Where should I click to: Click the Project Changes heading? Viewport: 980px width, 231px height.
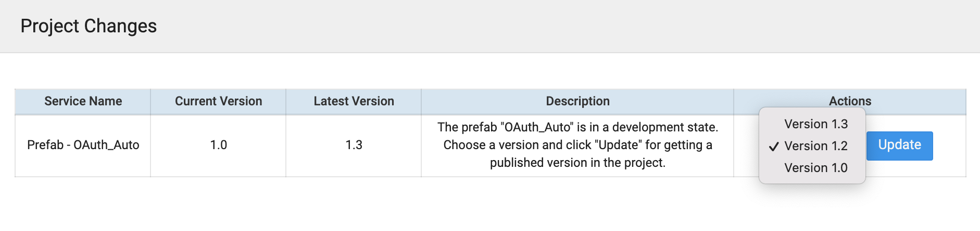tap(89, 26)
